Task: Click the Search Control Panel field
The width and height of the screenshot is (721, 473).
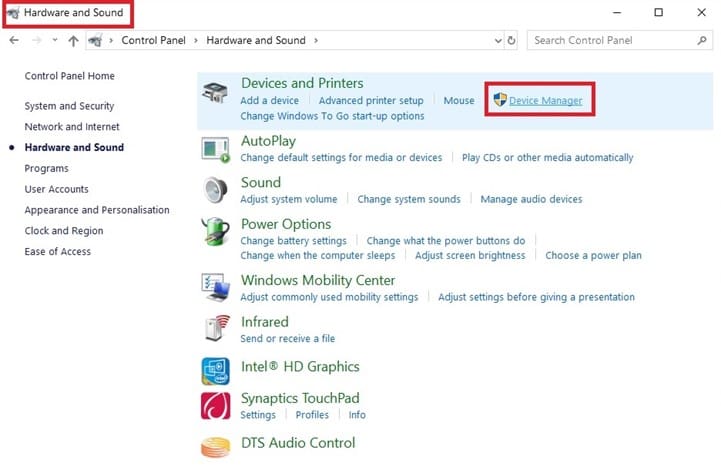Action: pos(612,41)
